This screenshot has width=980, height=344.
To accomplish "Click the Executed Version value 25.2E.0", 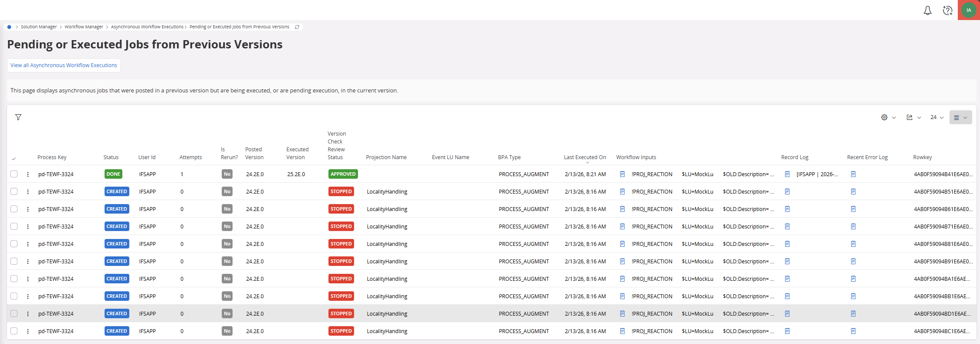I will (296, 174).
